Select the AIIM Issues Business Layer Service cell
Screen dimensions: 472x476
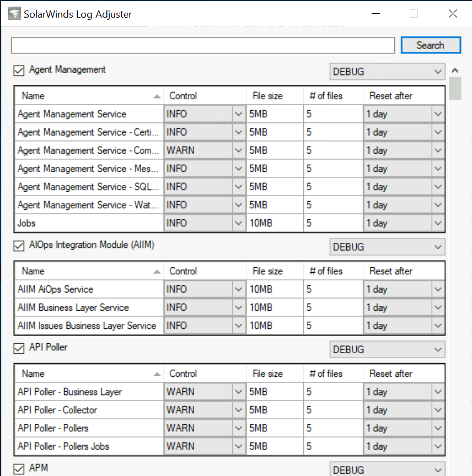(89, 326)
